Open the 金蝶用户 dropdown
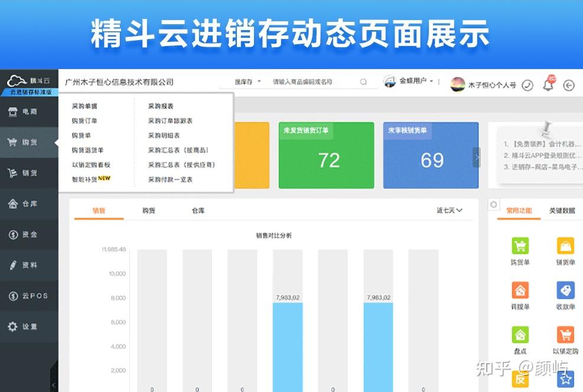This screenshot has height=392, width=583. coord(416,81)
